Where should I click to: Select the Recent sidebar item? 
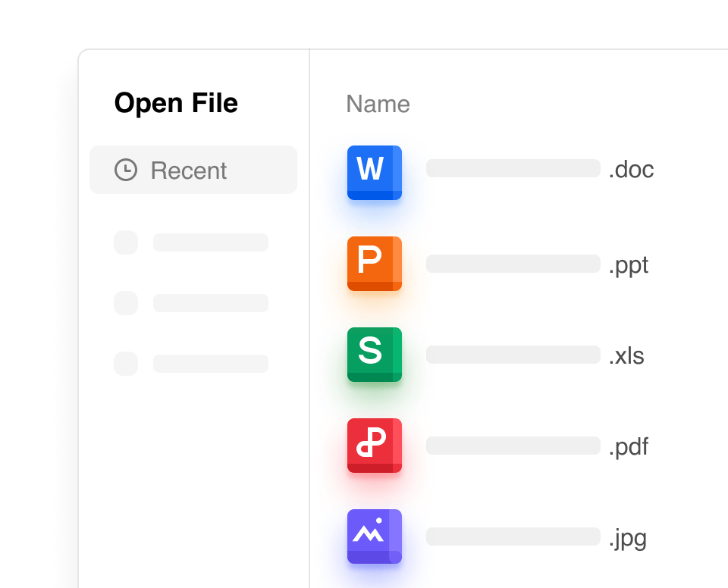[x=193, y=170]
